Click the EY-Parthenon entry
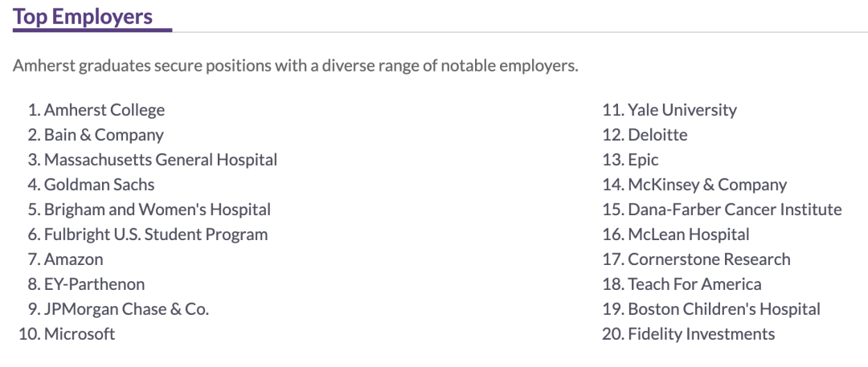Image resolution: width=868 pixels, height=367 pixels. [94, 284]
